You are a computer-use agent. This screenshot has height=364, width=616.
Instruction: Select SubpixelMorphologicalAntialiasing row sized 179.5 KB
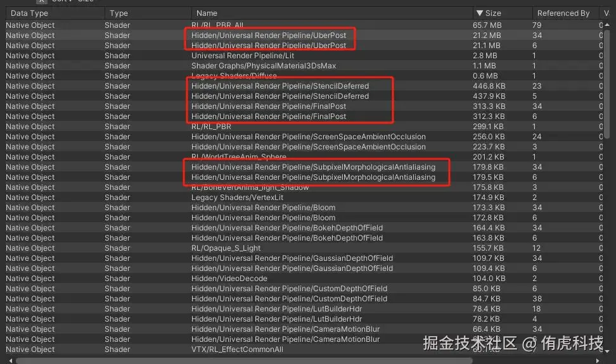[303, 177]
